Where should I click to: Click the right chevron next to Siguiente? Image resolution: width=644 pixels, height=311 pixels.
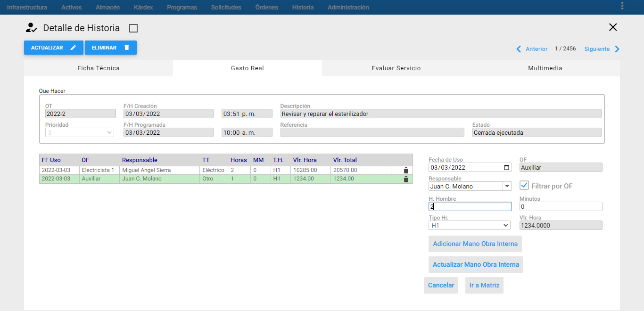(617, 49)
